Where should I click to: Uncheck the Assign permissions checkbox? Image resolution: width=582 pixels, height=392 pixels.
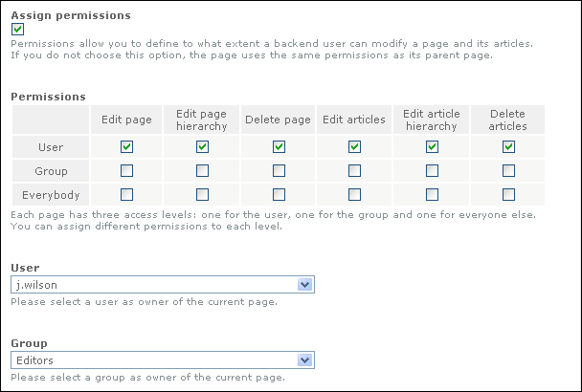pyautogui.click(x=17, y=30)
